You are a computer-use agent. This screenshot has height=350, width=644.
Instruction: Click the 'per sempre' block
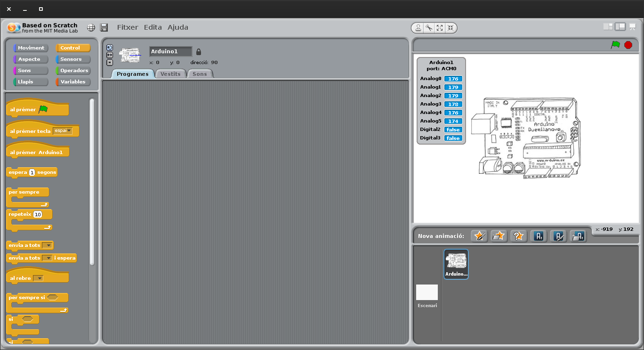point(28,197)
